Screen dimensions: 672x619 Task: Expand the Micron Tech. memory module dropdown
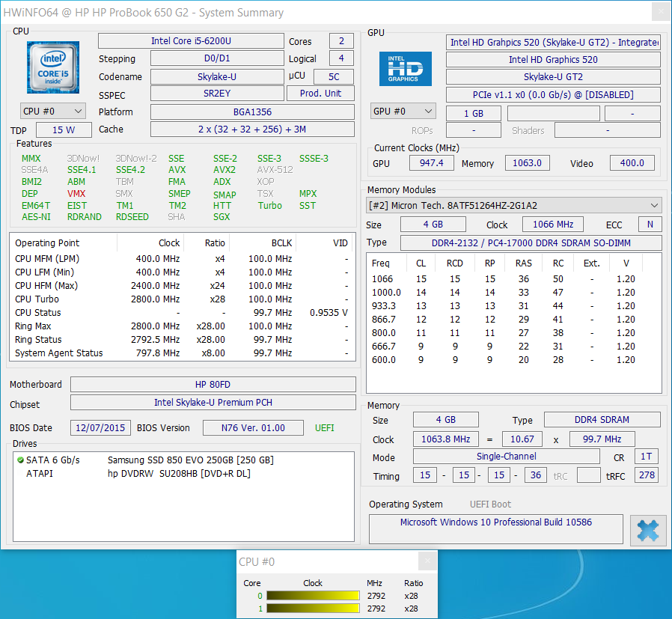514,205
